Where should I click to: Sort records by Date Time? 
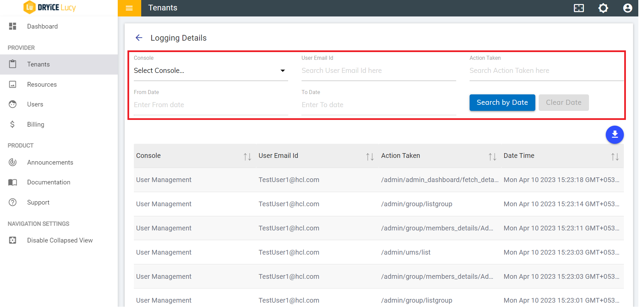pyautogui.click(x=614, y=156)
